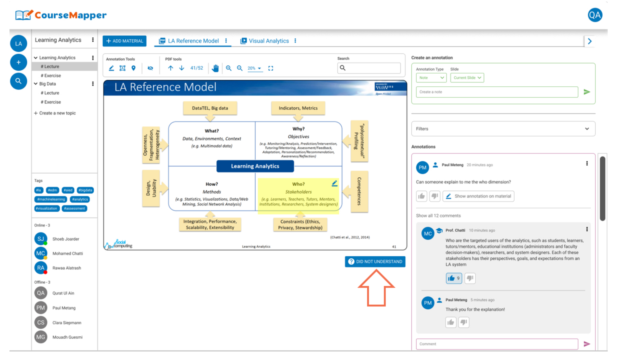Go to previous PDF page arrow
Viewport: 618px width, 364px height.
(x=171, y=68)
